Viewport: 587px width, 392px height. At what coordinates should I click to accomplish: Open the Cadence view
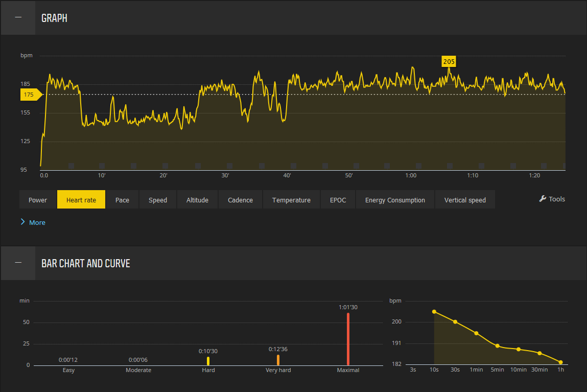click(240, 199)
